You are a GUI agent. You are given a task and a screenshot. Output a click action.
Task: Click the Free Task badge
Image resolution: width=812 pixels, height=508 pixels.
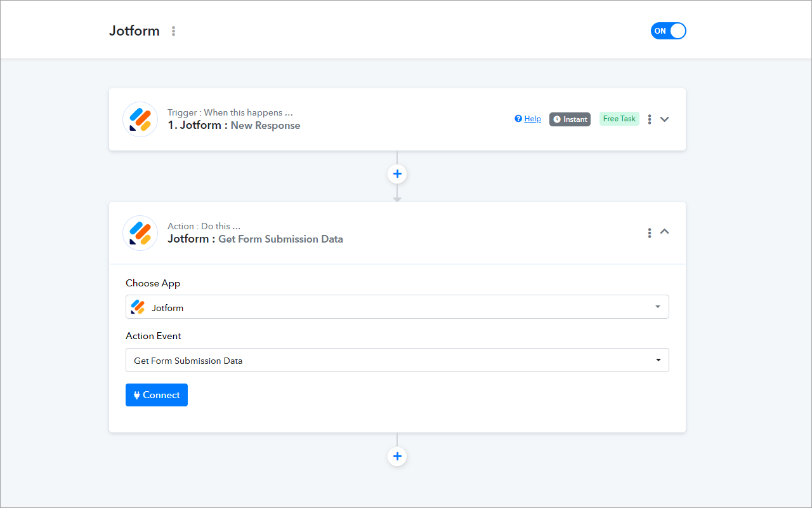619,118
